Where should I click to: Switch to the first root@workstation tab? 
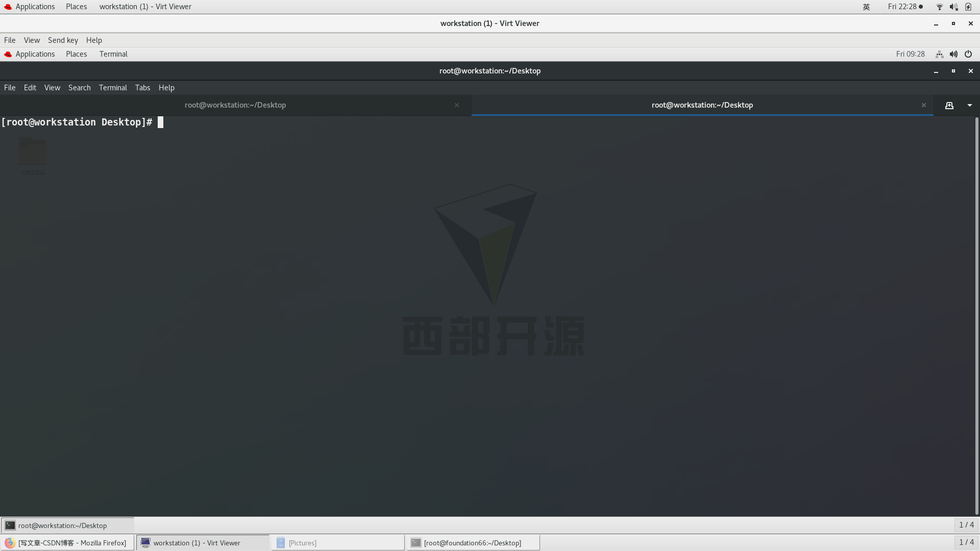pyautogui.click(x=235, y=105)
